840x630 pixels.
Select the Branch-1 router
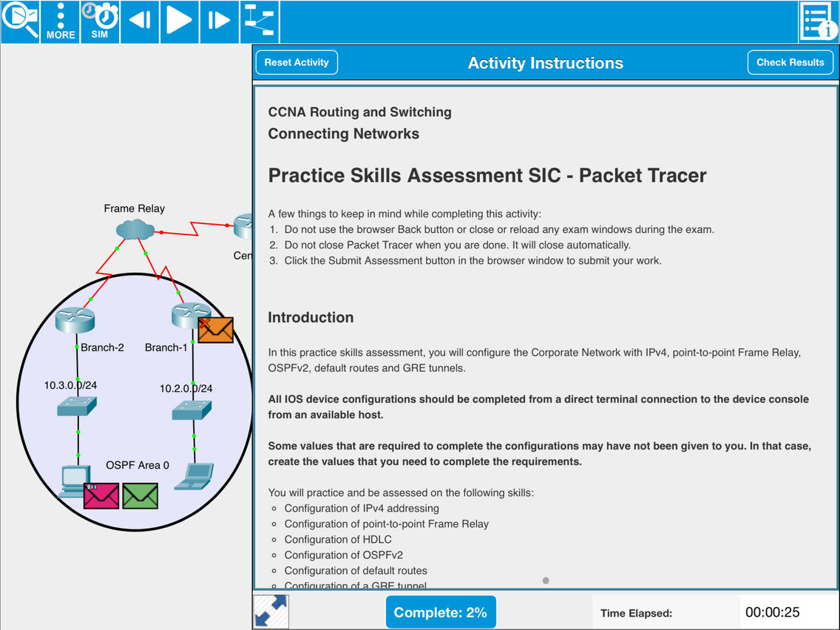pyautogui.click(x=189, y=315)
